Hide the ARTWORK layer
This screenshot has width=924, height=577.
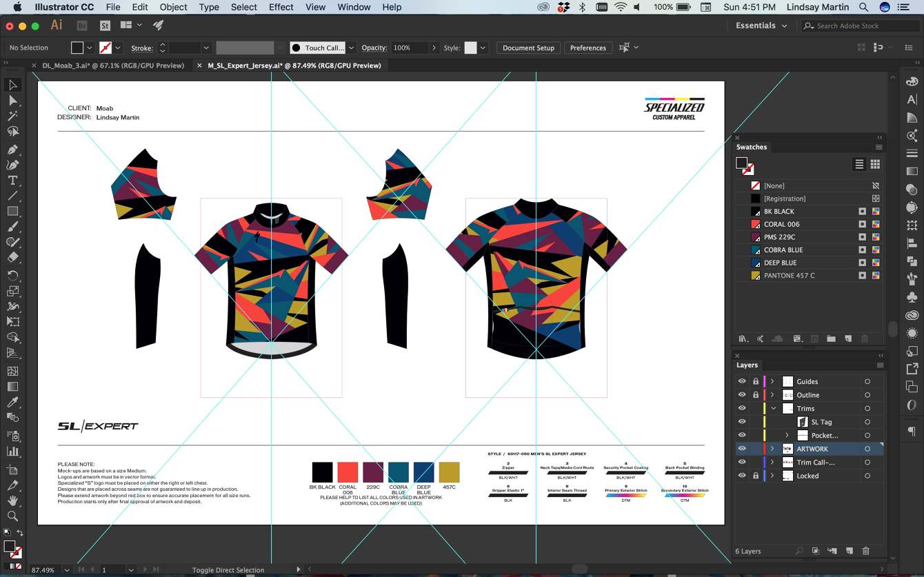tap(742, 449)
